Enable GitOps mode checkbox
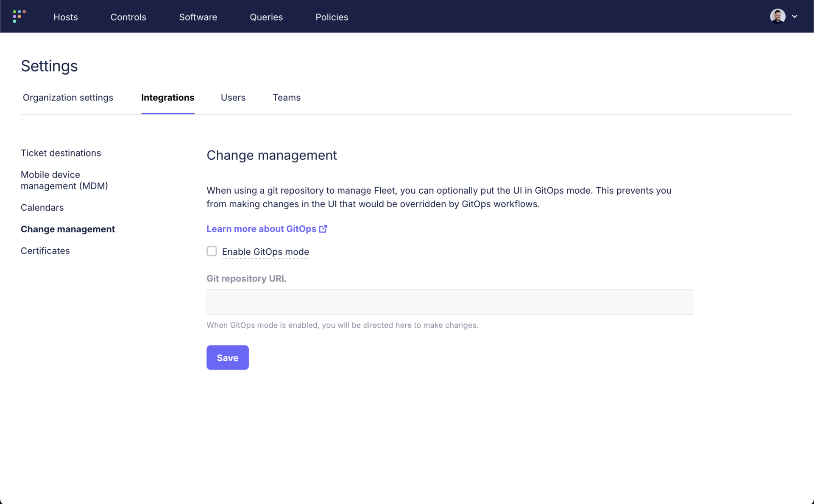 click(x=212, y=251)
